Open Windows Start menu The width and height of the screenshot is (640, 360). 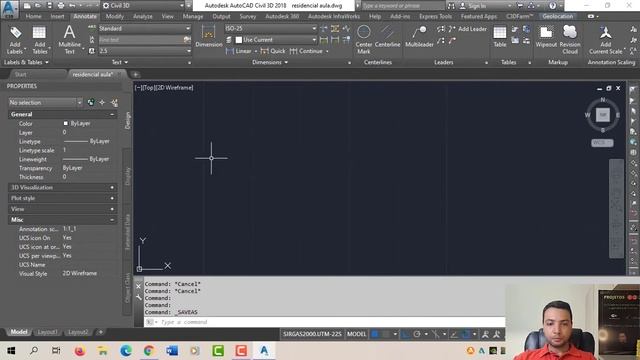tap(11, 351)
